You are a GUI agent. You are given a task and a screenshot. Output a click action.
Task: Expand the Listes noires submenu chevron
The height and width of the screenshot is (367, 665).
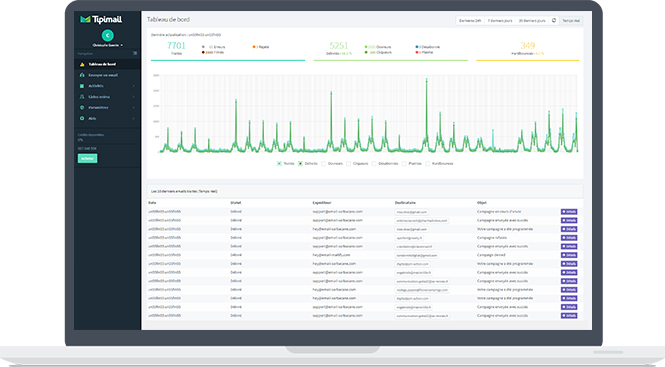pyautogui.click(x=134, y=97)
